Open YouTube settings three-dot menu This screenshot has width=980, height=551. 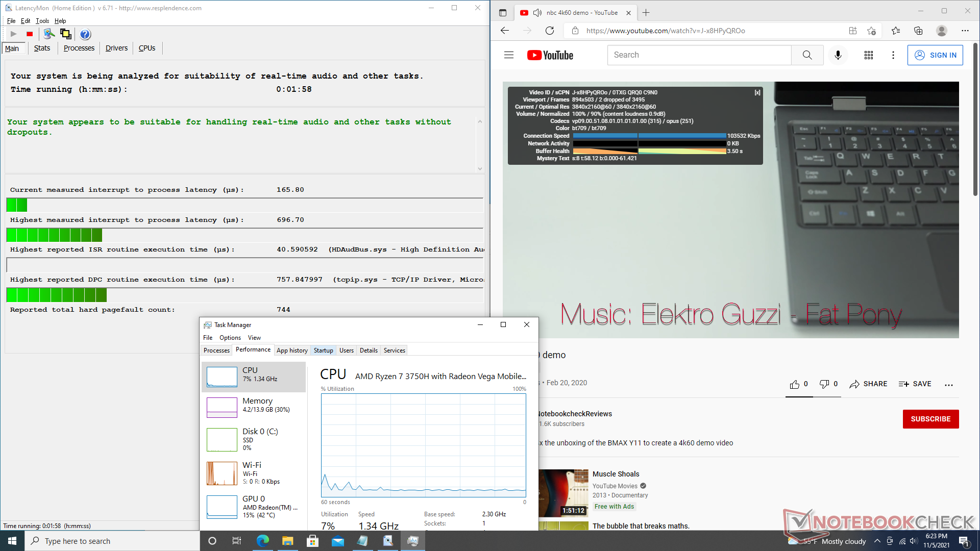(x=893, y=55)
